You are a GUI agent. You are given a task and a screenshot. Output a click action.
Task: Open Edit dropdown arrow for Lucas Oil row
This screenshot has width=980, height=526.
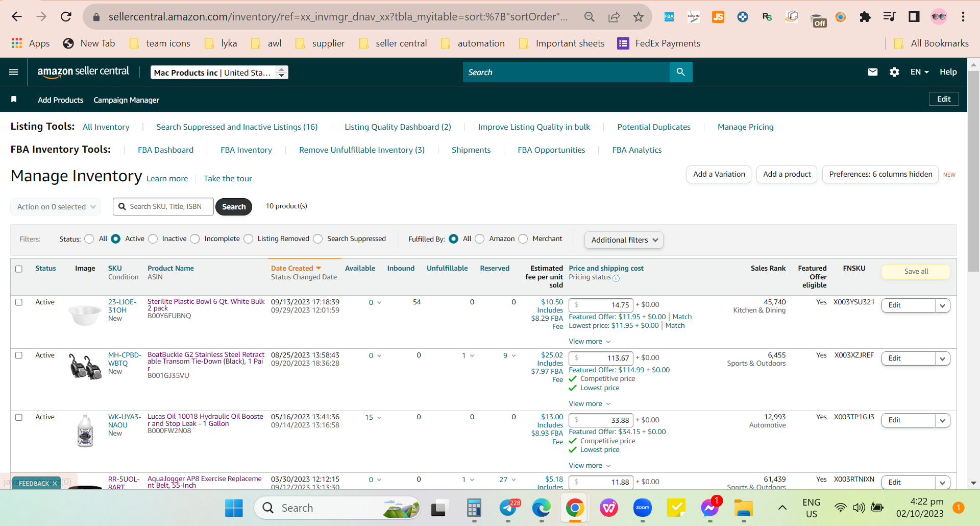pyautogui.click(x=943, y=420)
